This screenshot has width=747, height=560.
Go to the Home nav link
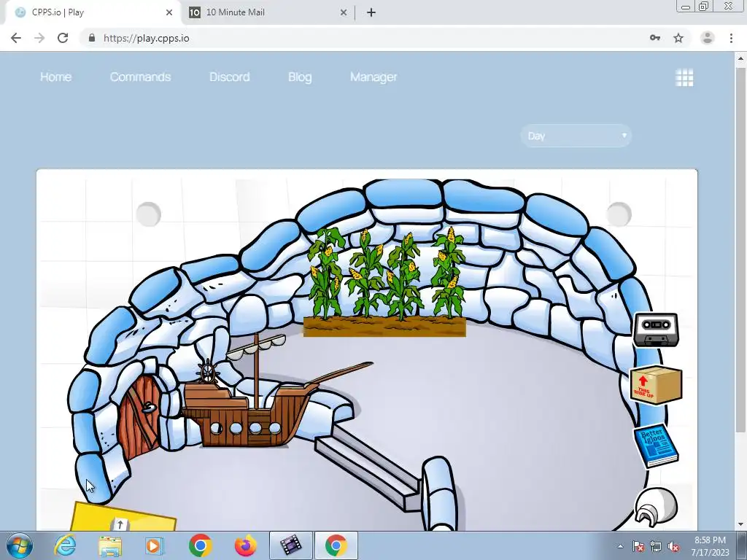pyautogui.click(x=55, y=77)
